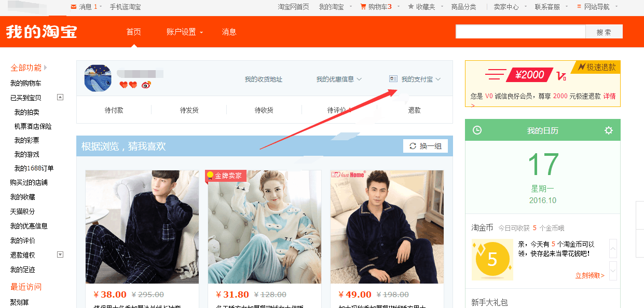Click 我的收货地址 link
Viewport: 644px width, 308px height.
point(264,79)
